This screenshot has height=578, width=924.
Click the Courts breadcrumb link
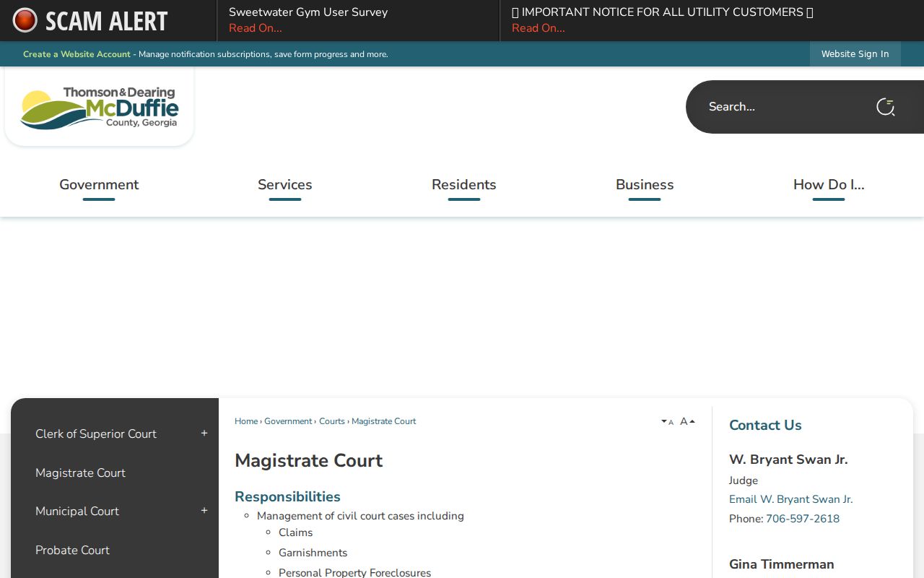332,421
